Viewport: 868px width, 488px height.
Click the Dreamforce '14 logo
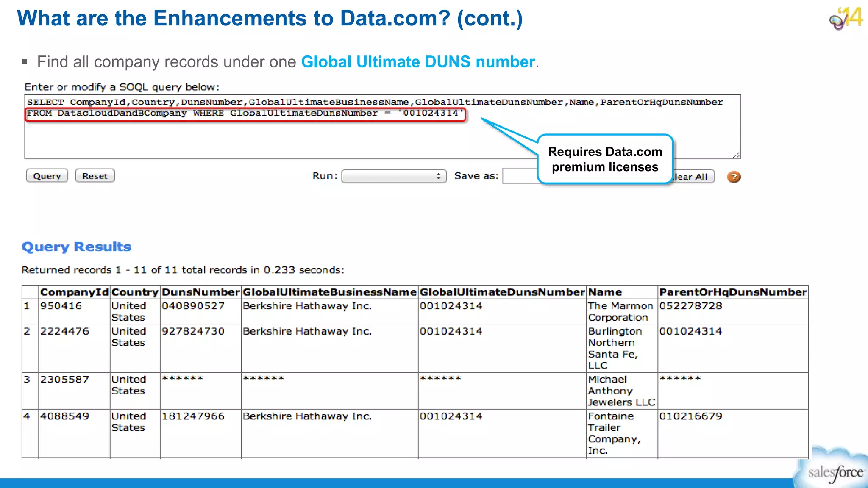(x=846, y=18)
